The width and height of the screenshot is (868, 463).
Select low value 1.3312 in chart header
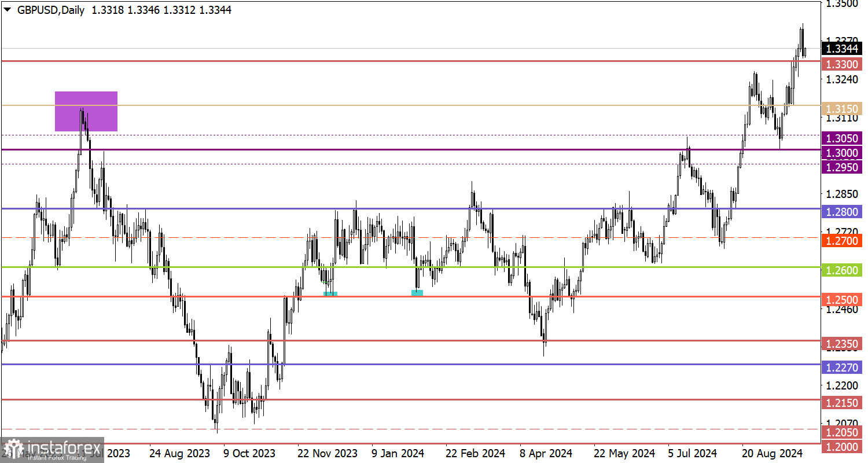point(179,10)
